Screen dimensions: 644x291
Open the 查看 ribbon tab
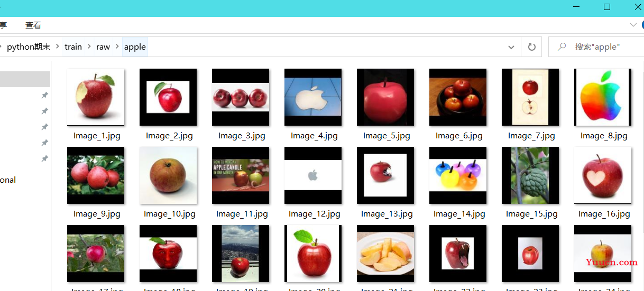click(x=33, y=25)
